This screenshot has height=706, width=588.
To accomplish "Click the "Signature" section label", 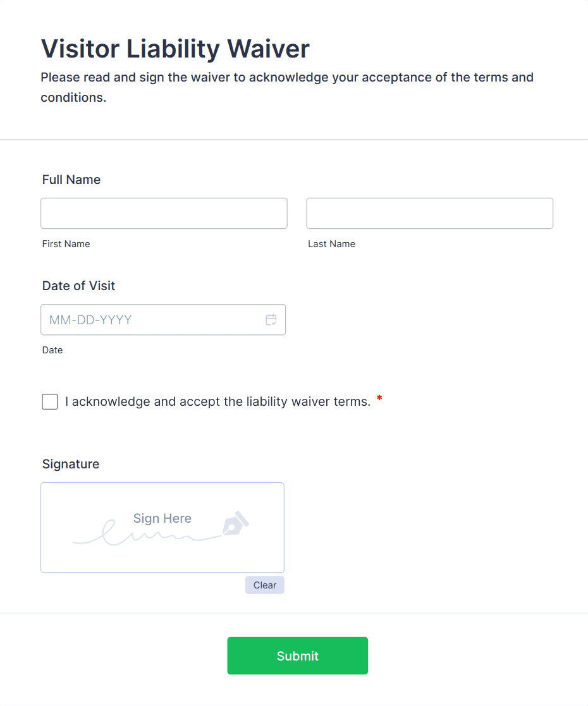I will pos(71,464).
